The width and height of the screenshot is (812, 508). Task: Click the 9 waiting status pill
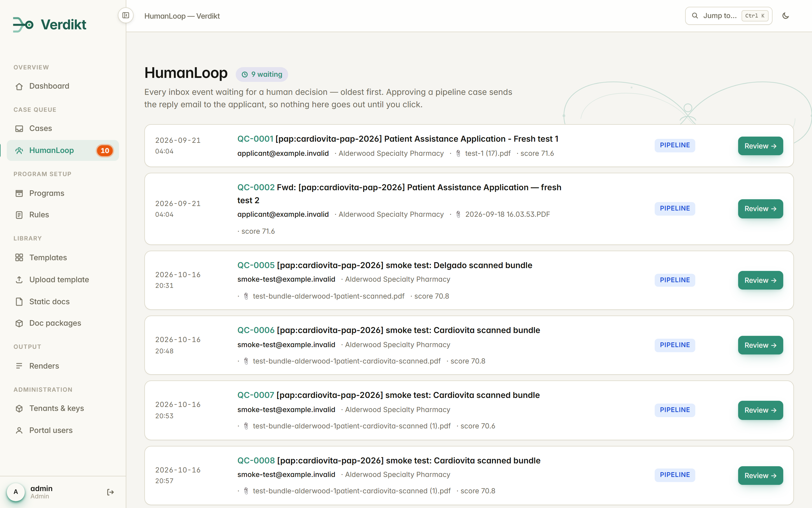[x=262, y=74]
